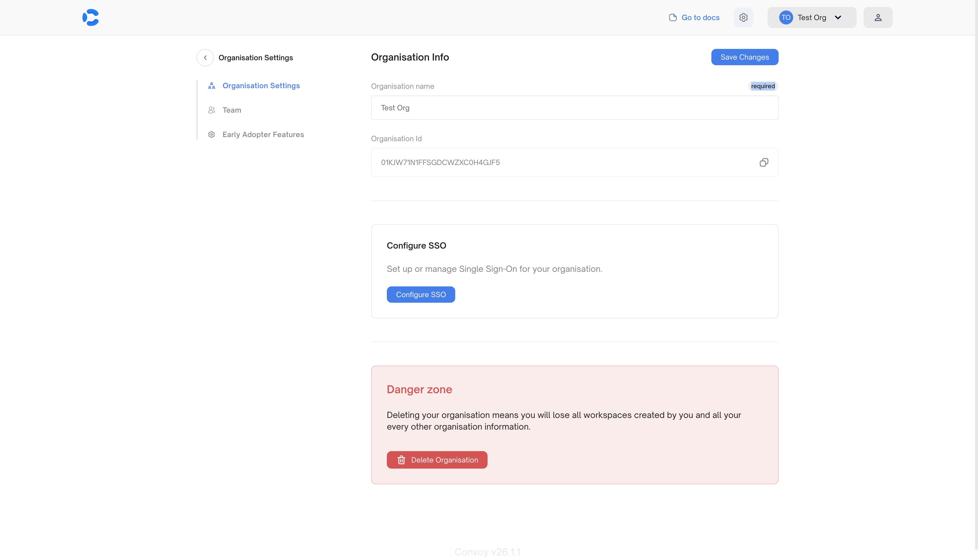Viewport: 978px width, 560px height.
Task: Follow the Go to docs link
Action: point(700,17)
